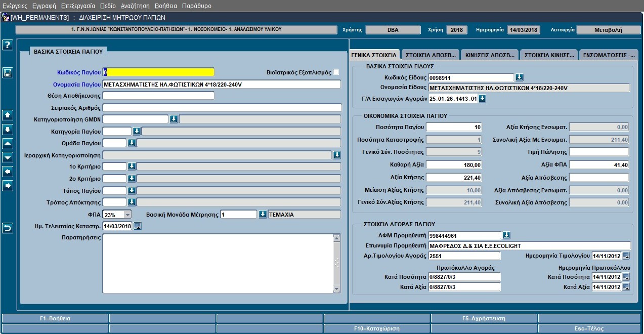
Task: Open calendar for Κατά Αξία protocol date
Action: pyautogui.click(x=626, y=287)
